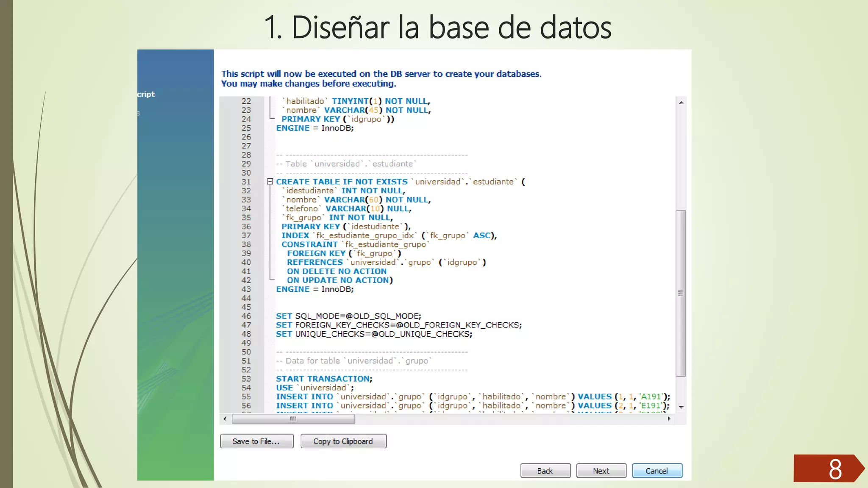Click the horizontal scrollbar right arrow
Screen dimensions: 868x488
[x=669, y=419]
